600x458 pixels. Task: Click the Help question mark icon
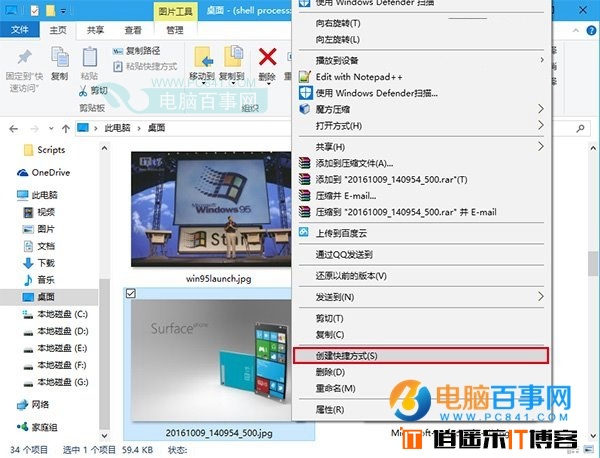point(591,31)
